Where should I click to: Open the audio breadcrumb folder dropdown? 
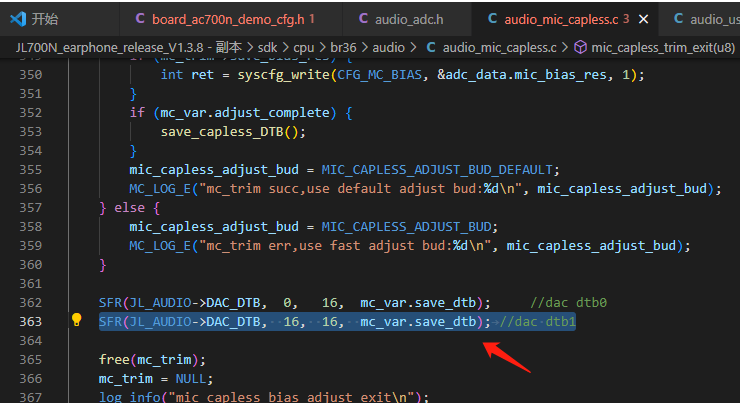pyautogui.click(x=388, y=48)
